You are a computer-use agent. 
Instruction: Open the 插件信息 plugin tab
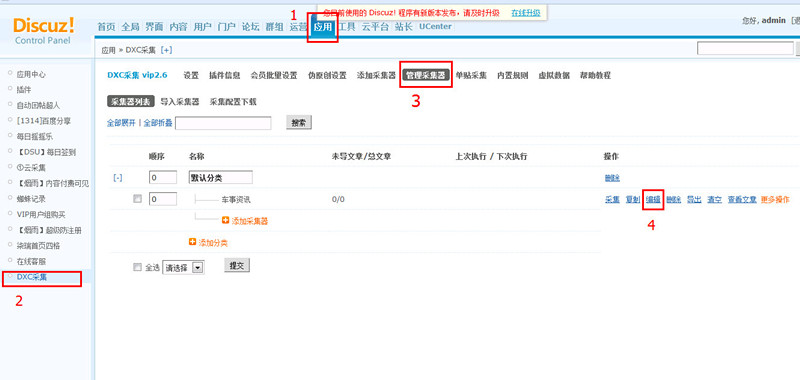point(224,75)
